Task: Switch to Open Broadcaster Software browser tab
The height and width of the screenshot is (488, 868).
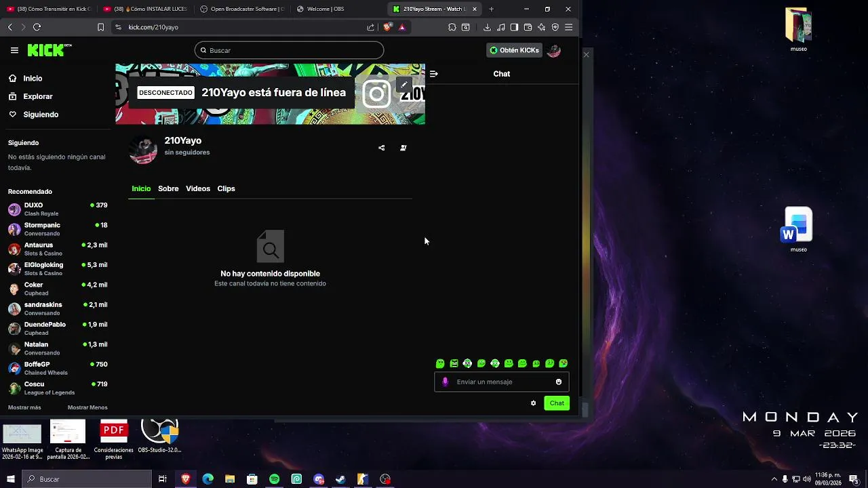Action: point(242,9)
